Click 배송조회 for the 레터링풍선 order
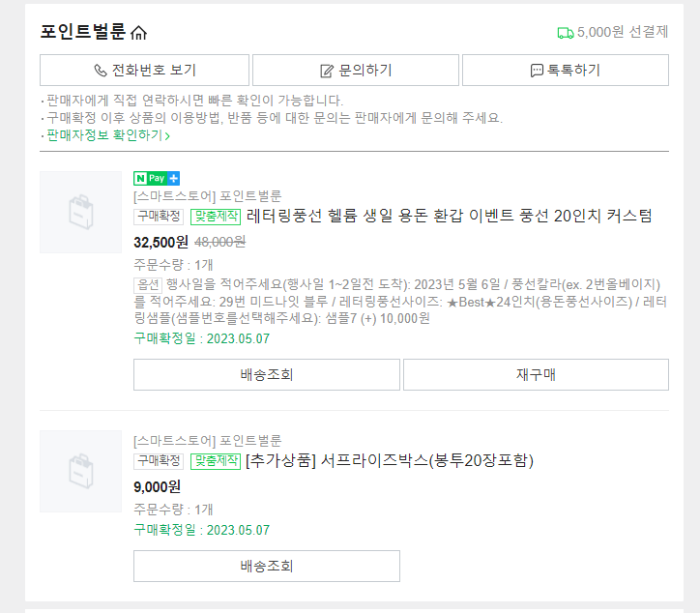This screenshot has height=613, width=700. click(x=267, y=374)
